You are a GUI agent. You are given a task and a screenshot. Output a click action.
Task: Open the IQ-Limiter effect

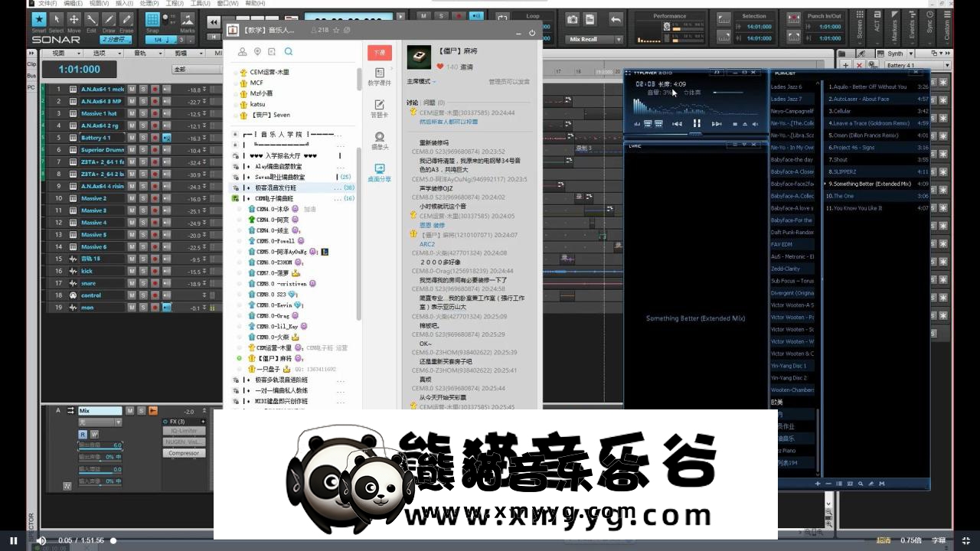(x=184, y=431)
